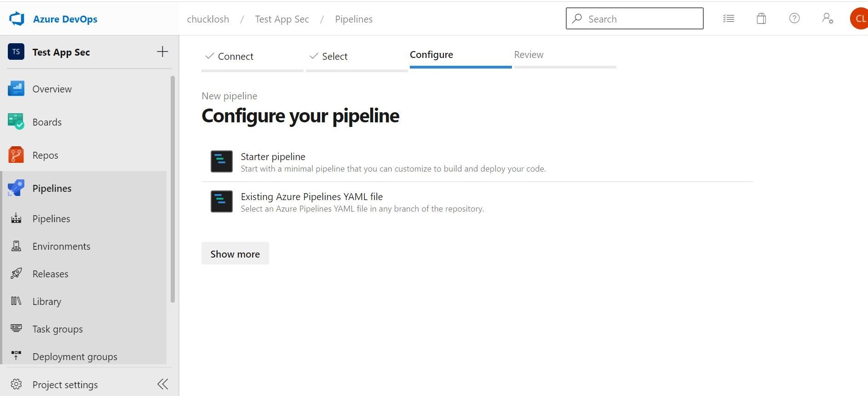Choose the Starter pipeline option
Screen dimensions: 868x396
(477, 162)
